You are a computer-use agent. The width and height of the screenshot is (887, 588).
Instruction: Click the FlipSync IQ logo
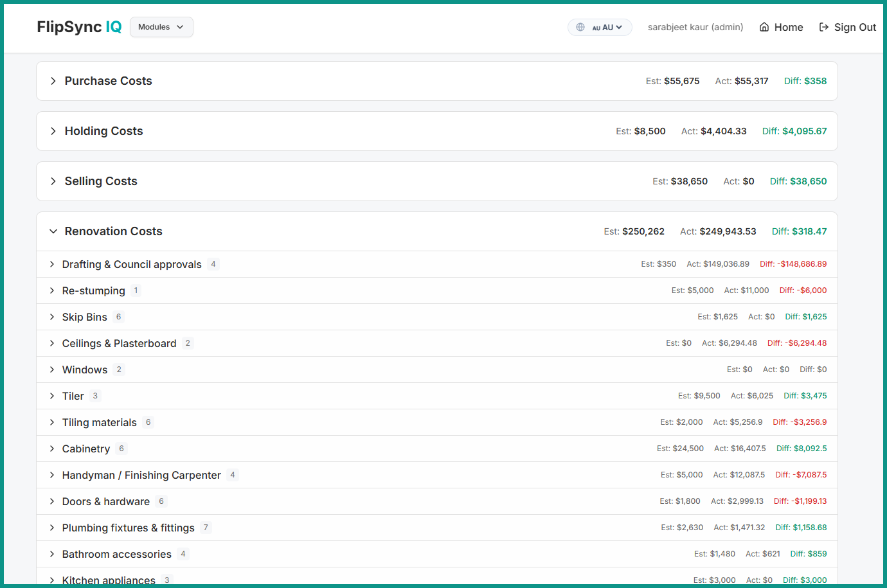[79, 27]
